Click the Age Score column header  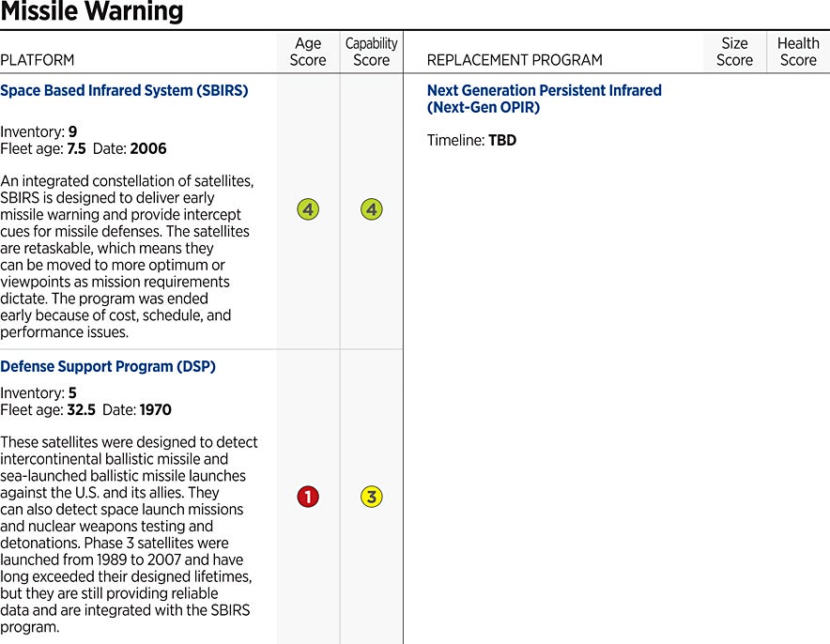click(308, 52)
